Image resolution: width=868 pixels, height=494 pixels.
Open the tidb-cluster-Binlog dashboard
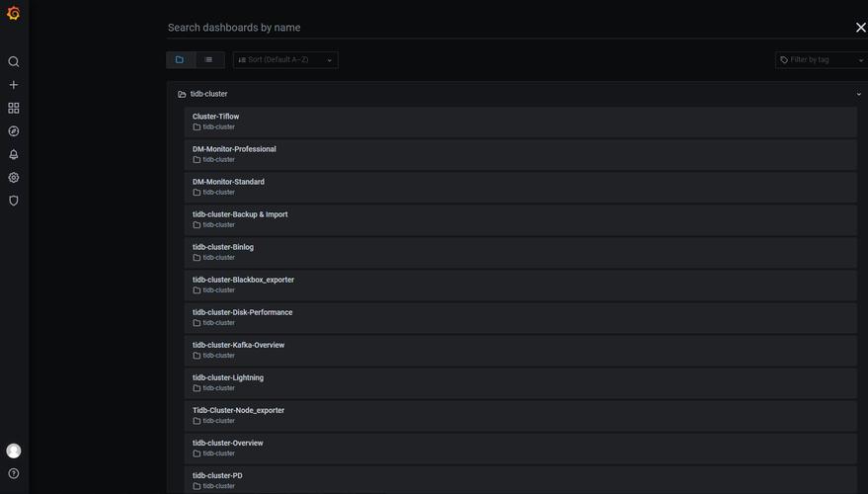(x=520, y=253)
